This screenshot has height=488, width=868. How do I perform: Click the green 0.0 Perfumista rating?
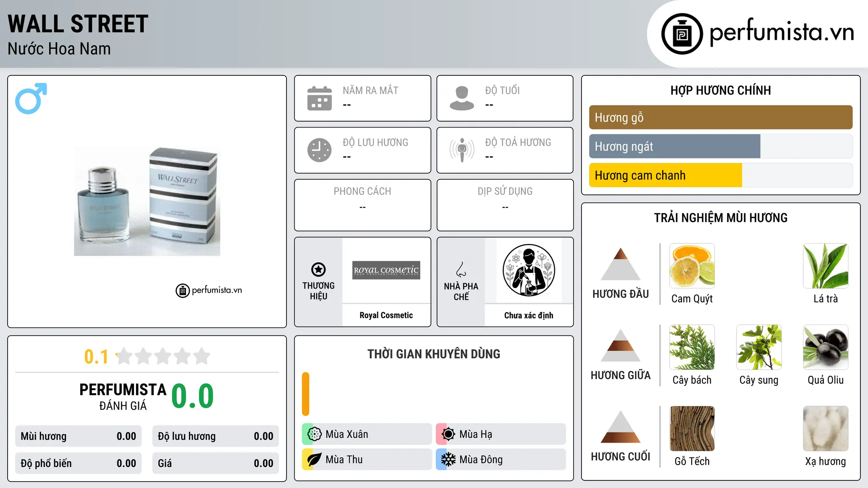pyautogui.click(x=192, y=396)
